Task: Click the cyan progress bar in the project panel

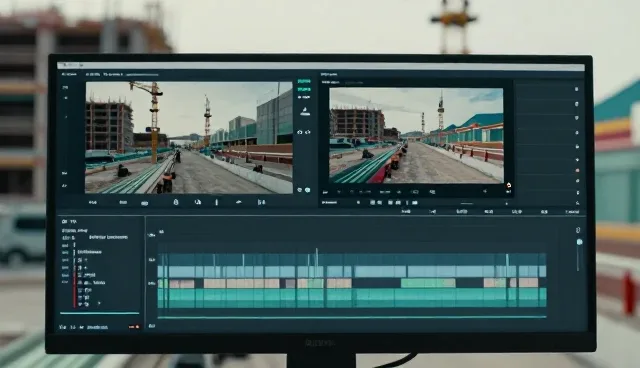Action: point(100,313)
